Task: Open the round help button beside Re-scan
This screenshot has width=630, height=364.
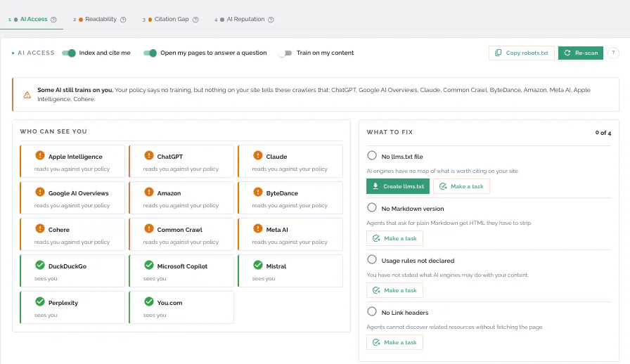Action: (613, 53)
